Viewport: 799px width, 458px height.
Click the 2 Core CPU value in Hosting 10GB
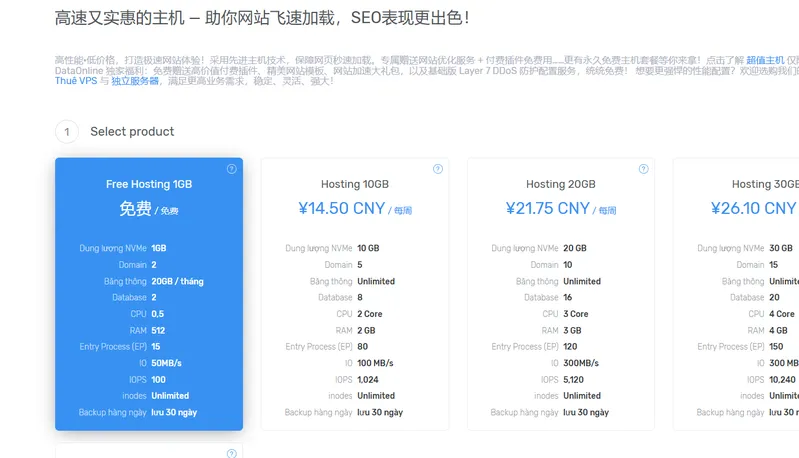pyautogui.click(x=370, y=314)
